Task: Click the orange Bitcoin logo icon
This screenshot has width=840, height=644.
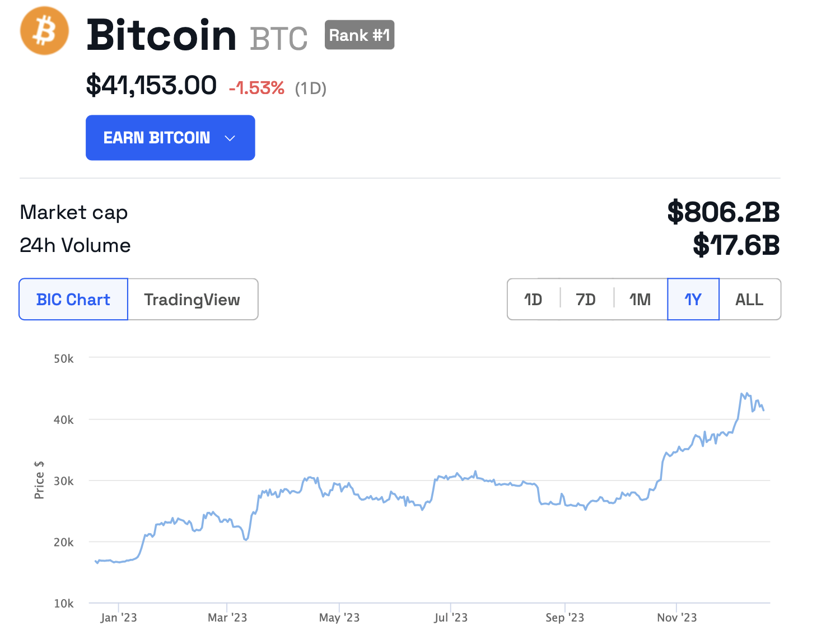Action: coord(44,31)
